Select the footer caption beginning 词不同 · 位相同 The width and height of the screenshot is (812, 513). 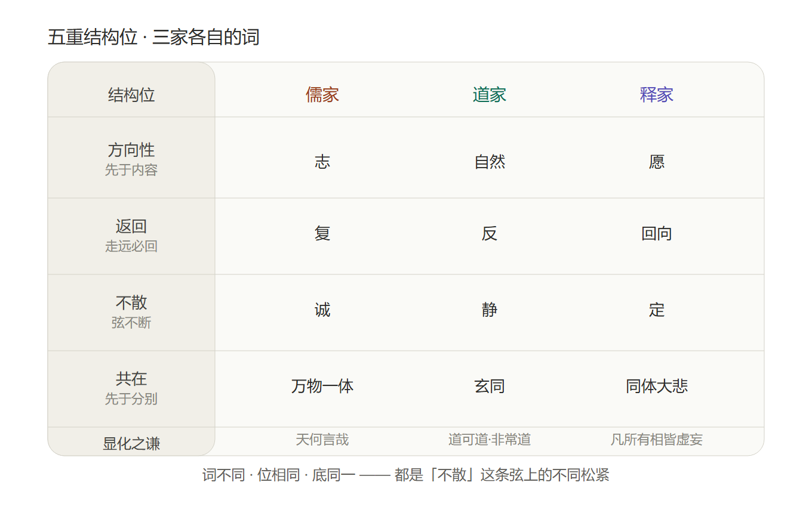coord(406,475)
